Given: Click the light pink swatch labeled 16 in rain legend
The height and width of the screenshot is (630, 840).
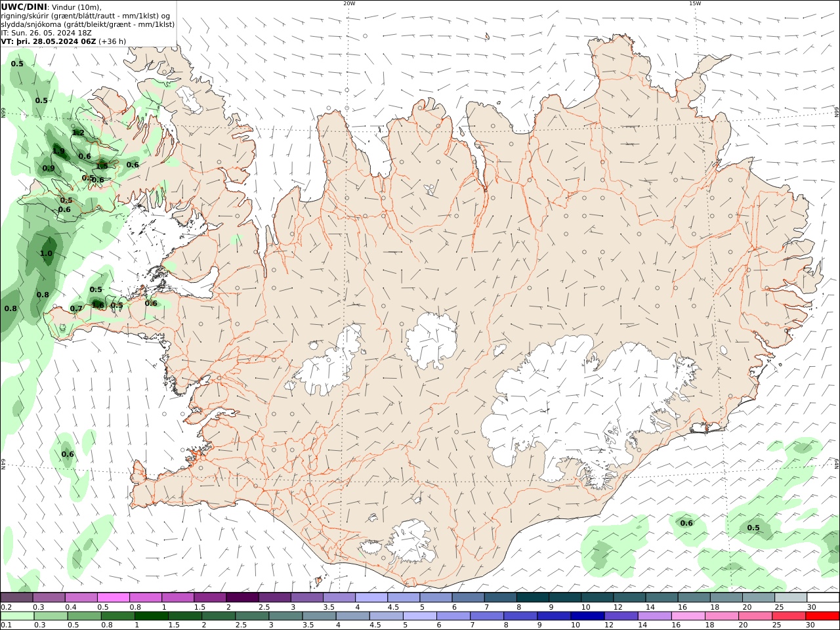Looking at the screenshot, I should (688, 616).
